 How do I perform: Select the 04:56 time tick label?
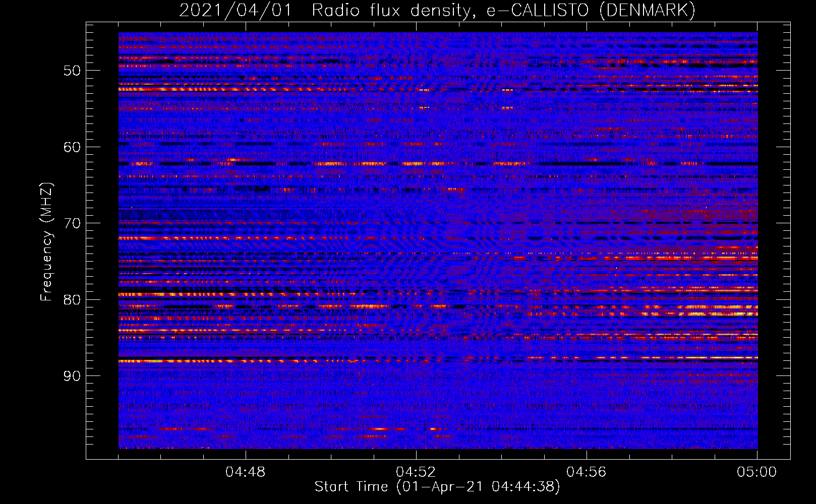[587, 472]
